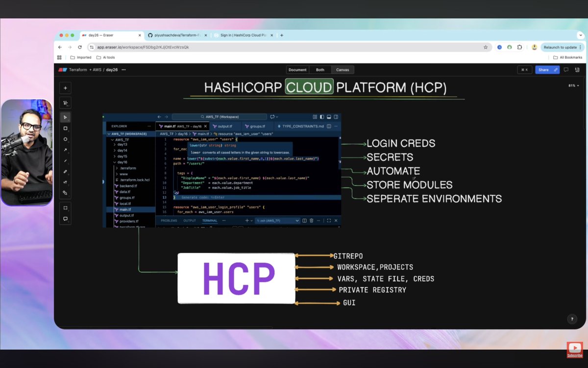Switch Eraser view to Both
Image resolution: width=588 pixels, height=368 pixels.
pyautogui.click(x=320, y=70)
